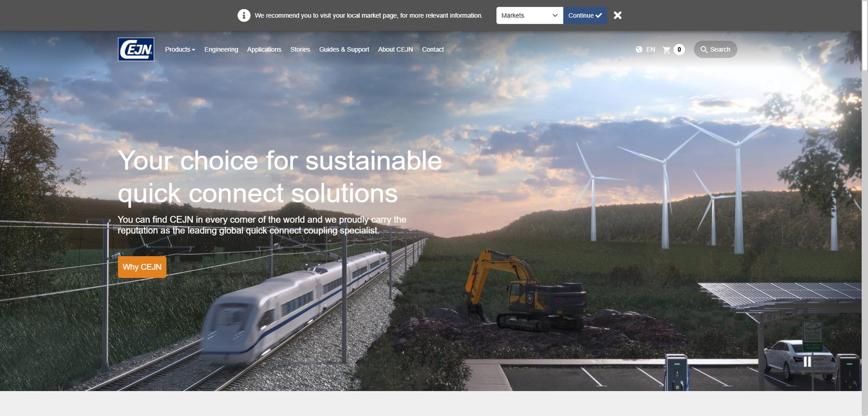Switch language via EN label
Viewport: 868px width, 416px height.
click(650, 49)
